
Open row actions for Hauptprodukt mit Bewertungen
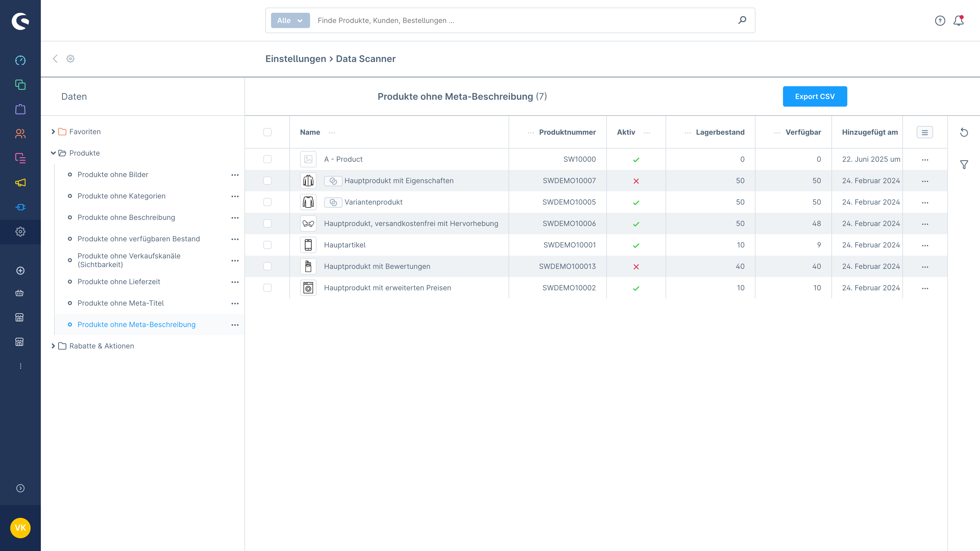pyautogui.click(x=925, y=267)
